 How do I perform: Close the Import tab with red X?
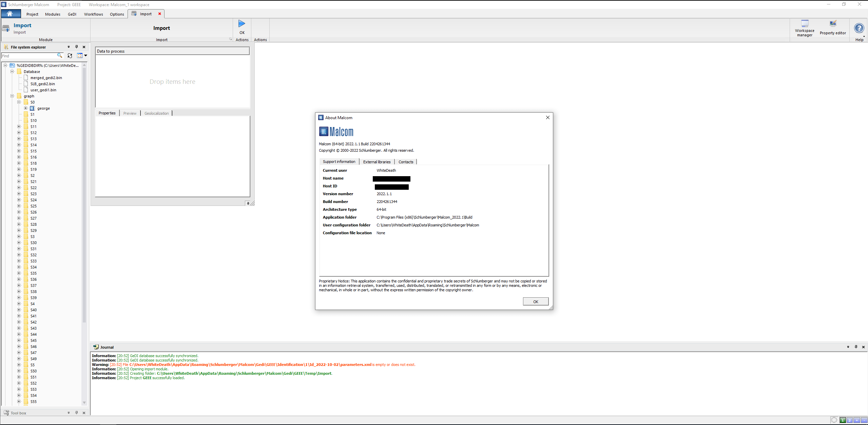point(160,14)
